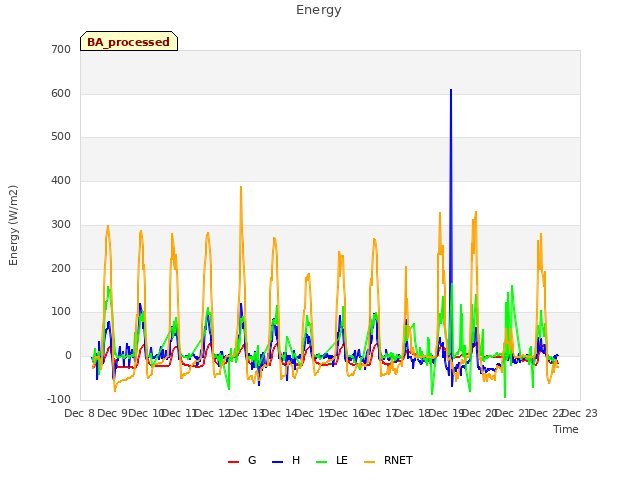Click the Dec 8 x-axis tick label

(80, 413)
